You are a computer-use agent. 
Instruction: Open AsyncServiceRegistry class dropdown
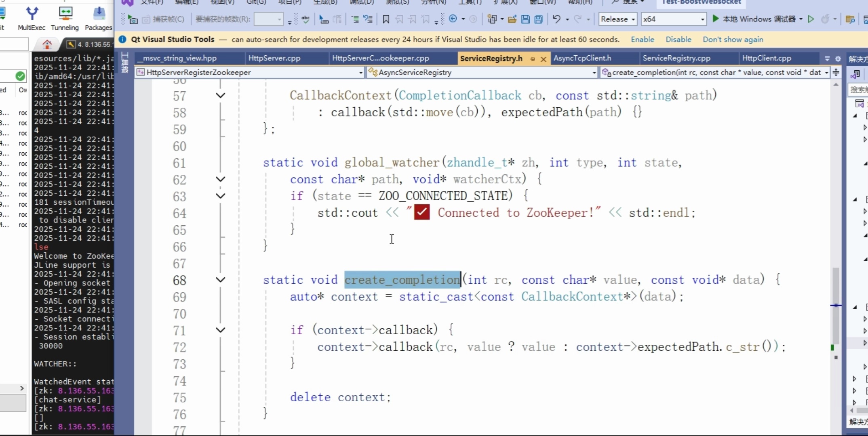click(482, 72)
